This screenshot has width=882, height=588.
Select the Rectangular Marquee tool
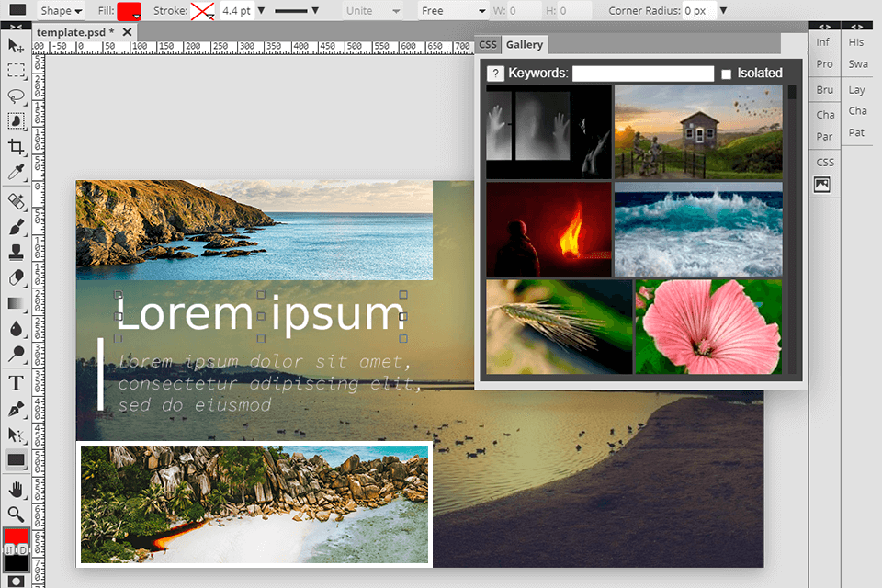(16, 71)
